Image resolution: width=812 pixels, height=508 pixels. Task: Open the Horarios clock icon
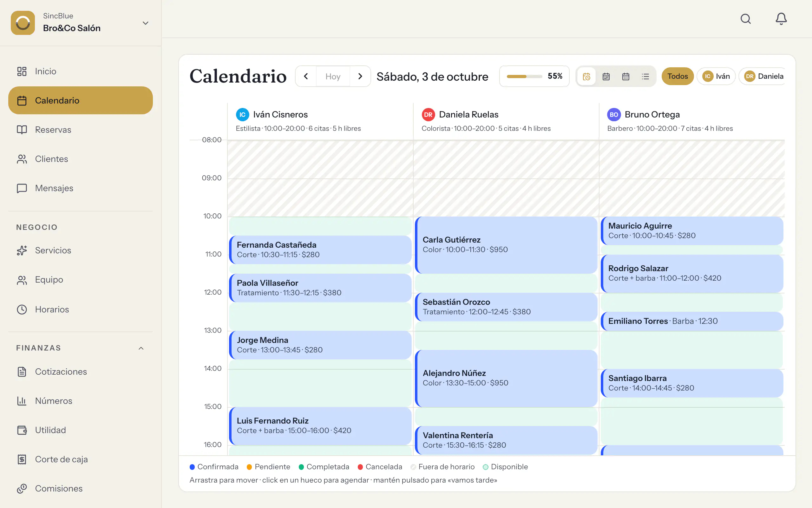click(x=22, y=310)
